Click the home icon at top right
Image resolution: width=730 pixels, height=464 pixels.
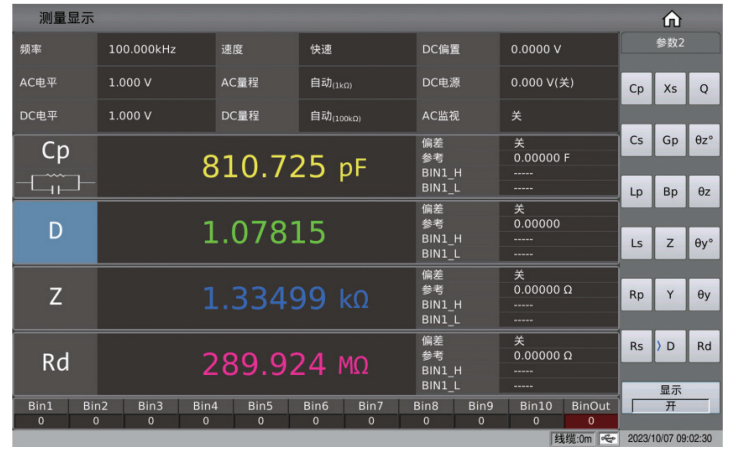point(671,19)
